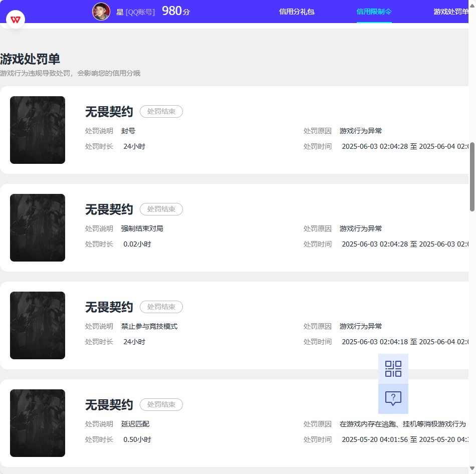476x474 pixels.
Task: Click 处罚结束 badge on the 延迟匹配 card
Action: click(161, 405)
